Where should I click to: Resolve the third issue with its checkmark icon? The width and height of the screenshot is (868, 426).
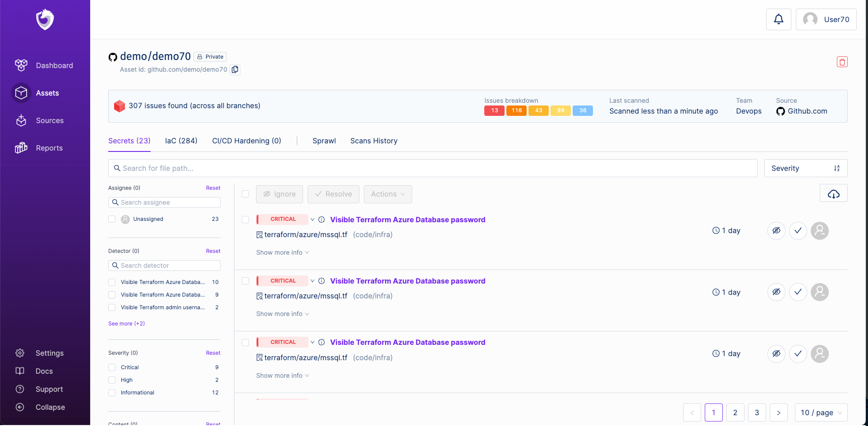[x=798, y=354]
